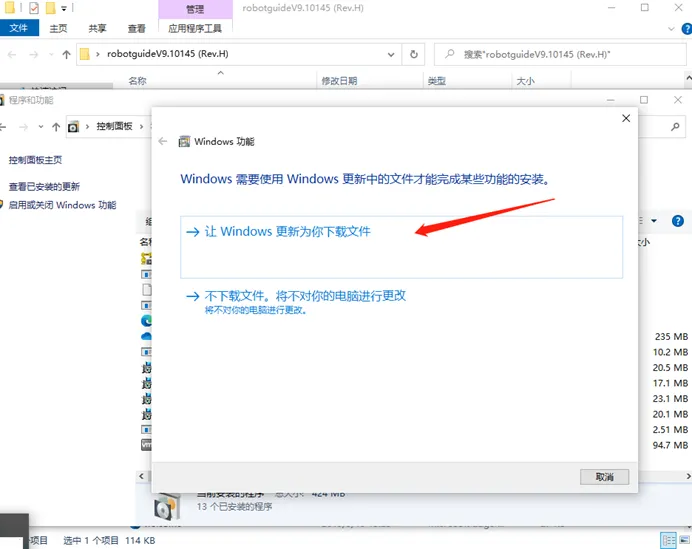Image resolution: width=692 pixels, height=549 pixels.
Task: Click Explorer forward navigation arrow
Action: (34, 54)
